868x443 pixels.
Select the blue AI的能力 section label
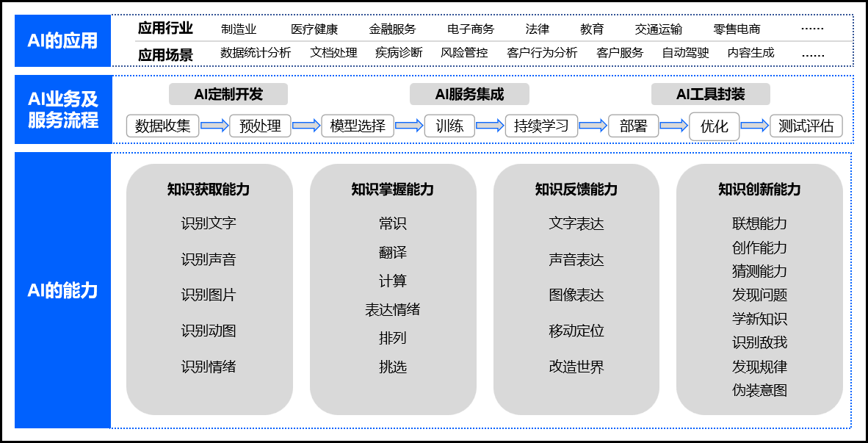click(63, 290)
